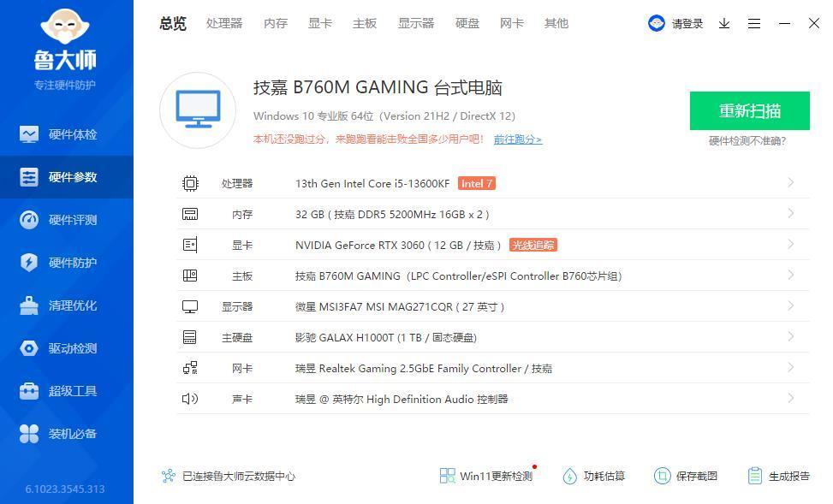Click the display monitor row icon
Image resolution: width=833 pixels, height=504 pixels.
pyautogui.click(x=190, y=306)
